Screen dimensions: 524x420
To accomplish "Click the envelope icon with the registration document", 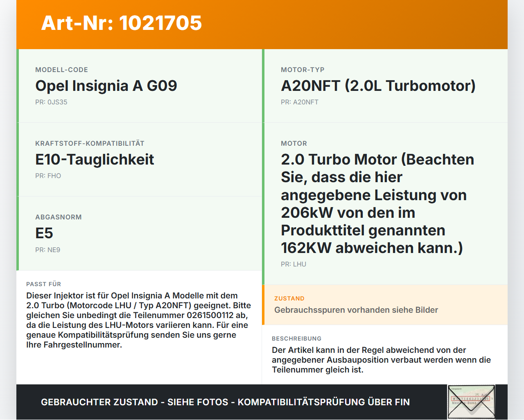I will point(471,402).
